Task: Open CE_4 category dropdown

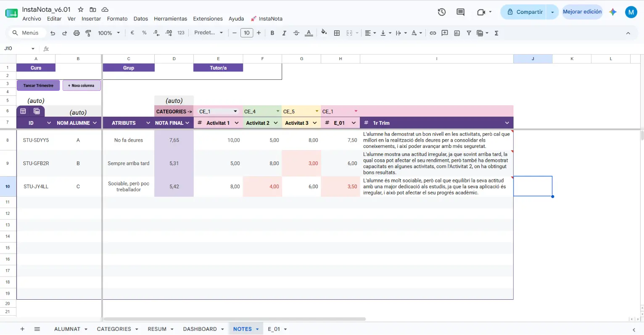Action: pyautogui.click(x=278, y=111)
